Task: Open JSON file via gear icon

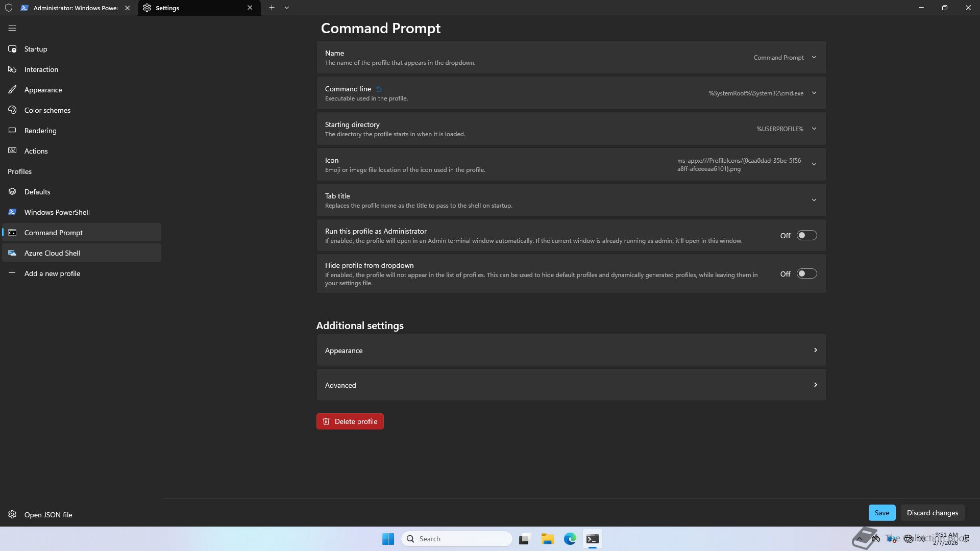Action: pyautogui.click(x=12, y=515)
